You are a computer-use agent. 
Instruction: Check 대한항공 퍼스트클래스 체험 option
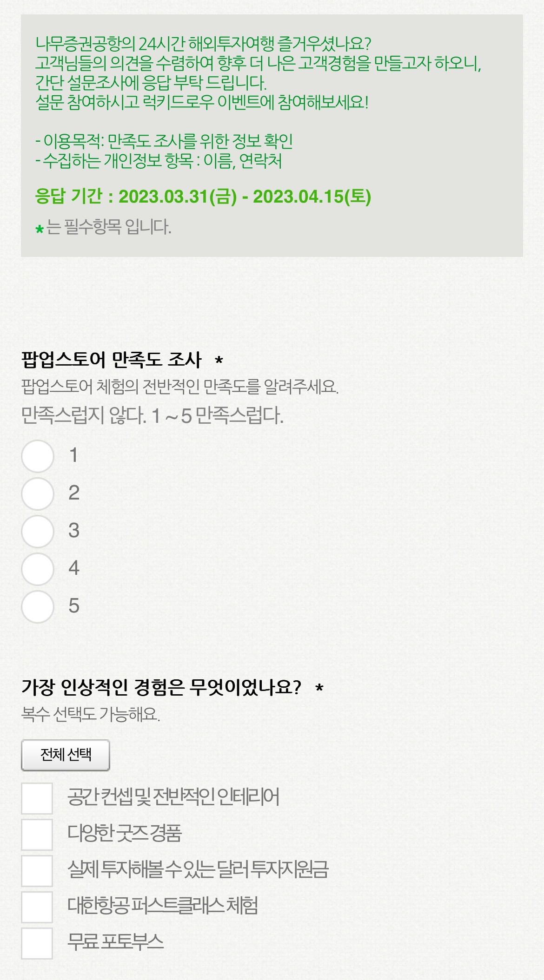(37, 907)
